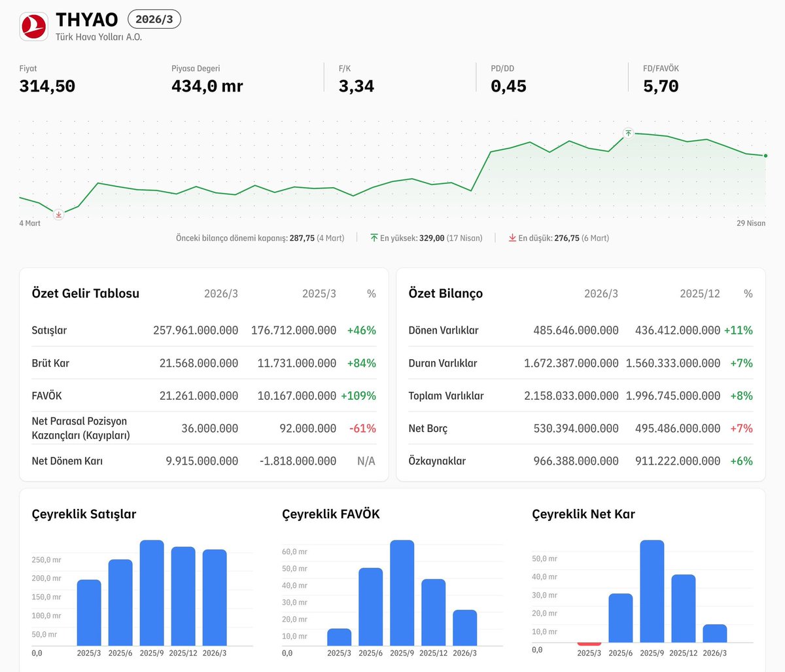The height and width of the screenshot is (672, 785).
Task: Click the En yüksek 329,00 text
Action: (x=431, y=238)
